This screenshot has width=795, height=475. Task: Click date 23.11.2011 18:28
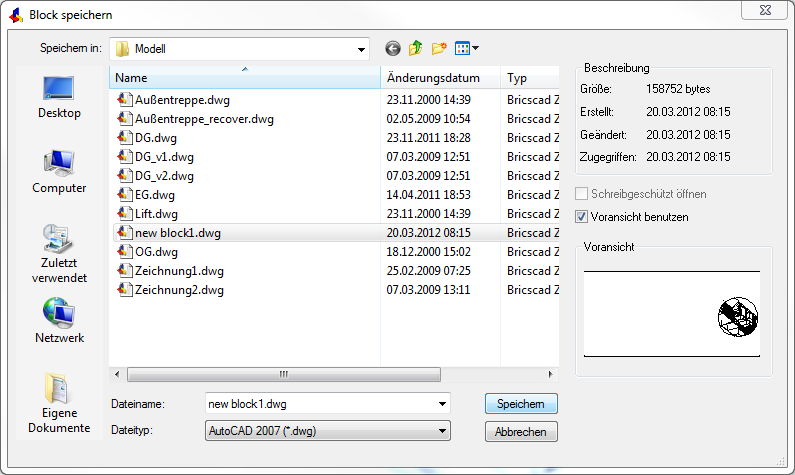428,138
